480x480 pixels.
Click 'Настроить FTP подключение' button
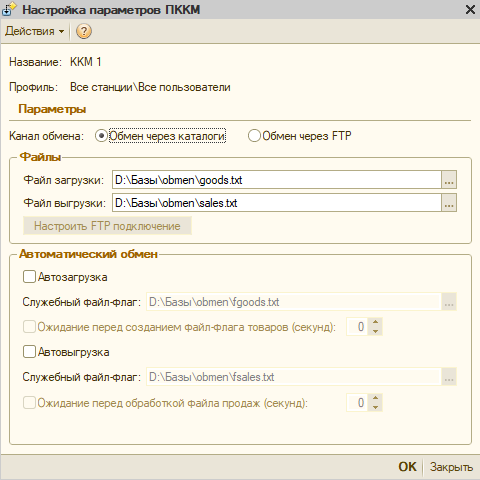point(107,226)
